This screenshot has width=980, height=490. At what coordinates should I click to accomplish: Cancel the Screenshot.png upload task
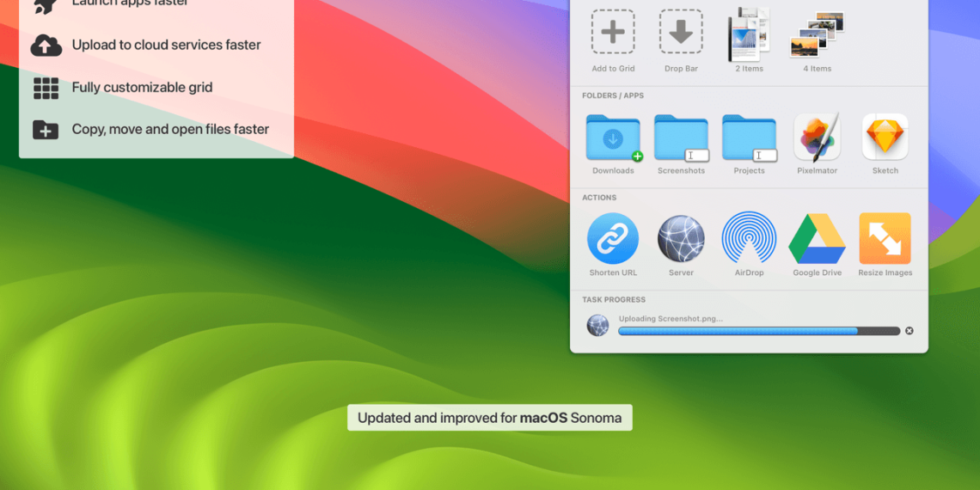[910, 331]
